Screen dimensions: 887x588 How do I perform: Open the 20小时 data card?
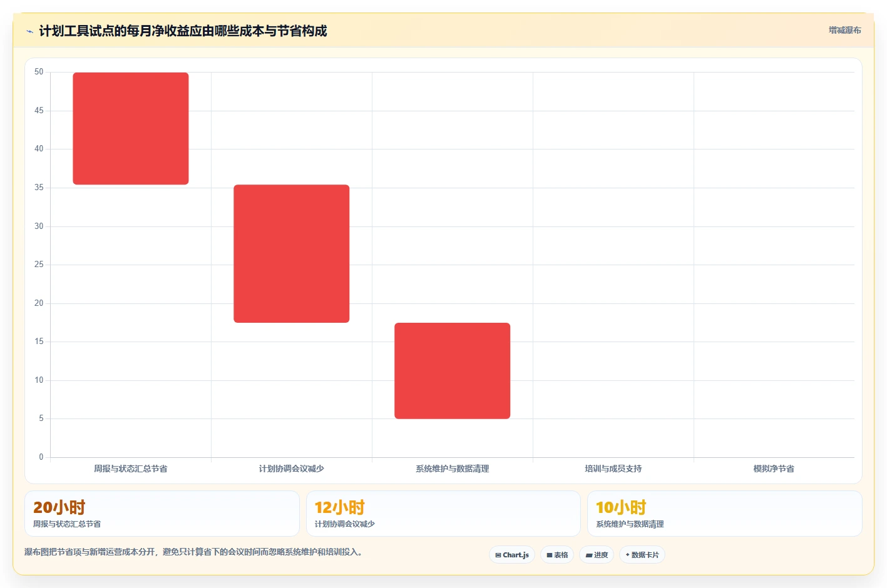click(162, 514)
